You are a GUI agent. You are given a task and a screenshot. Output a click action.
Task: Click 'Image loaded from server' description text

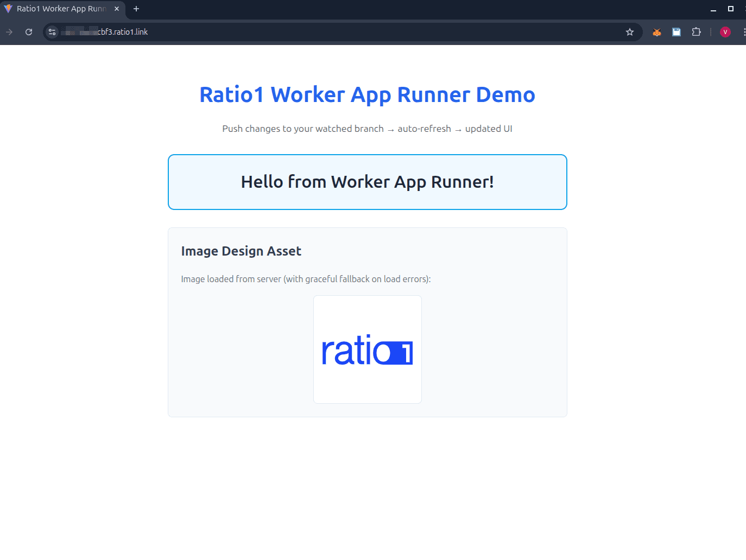click(x=306, y=279)
